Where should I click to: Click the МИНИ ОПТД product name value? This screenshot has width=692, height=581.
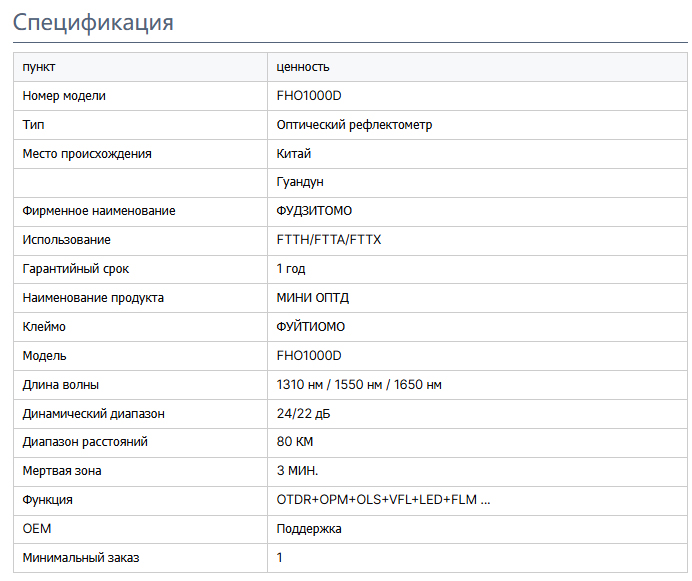[x=313, y=298]
